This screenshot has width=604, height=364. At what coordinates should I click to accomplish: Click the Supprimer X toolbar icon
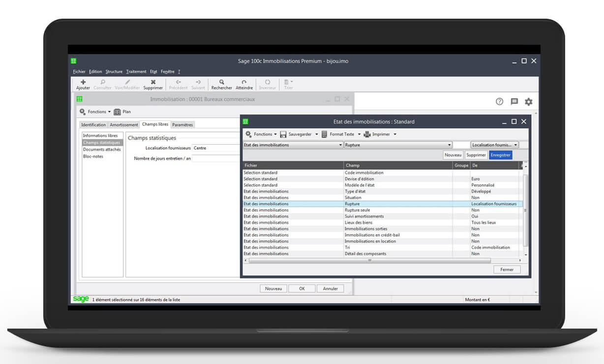click(x=153, y=82)
